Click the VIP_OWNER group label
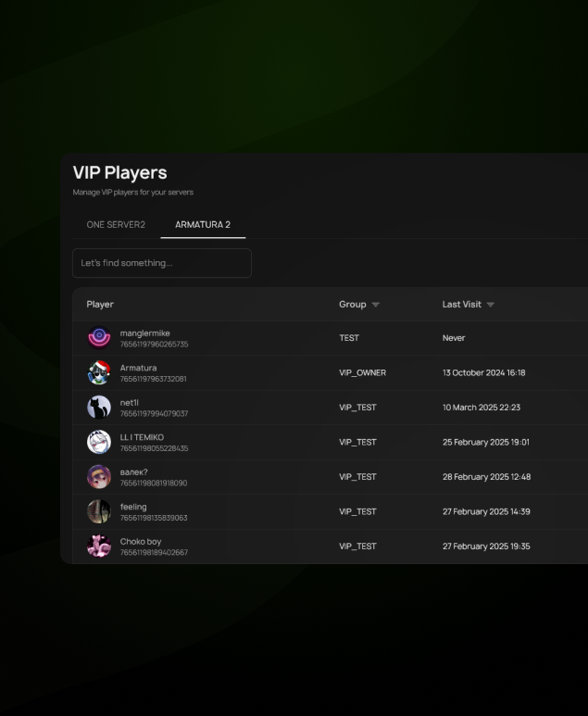Viewport: 588px width, 716px height. pyautogui.click(x=362, y=373)
